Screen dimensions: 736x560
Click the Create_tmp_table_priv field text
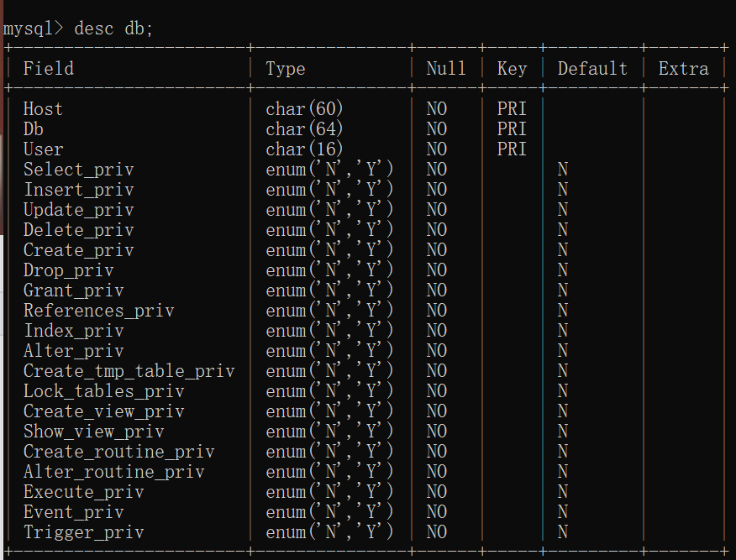click(x=129, y=371)
